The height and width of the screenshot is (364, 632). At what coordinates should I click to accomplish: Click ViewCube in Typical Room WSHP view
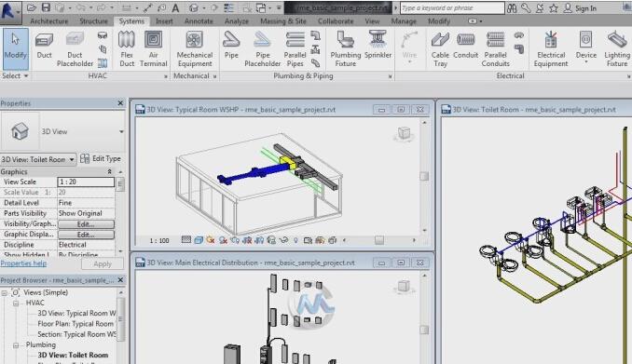coord(404,133)
